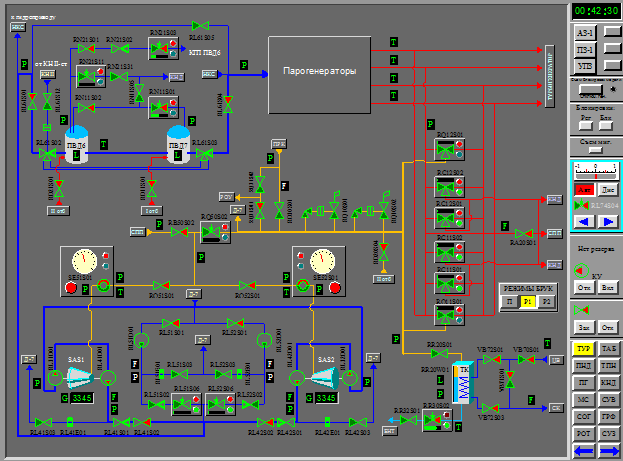
Task: Switch regulator to Авт mode
Action: click(x=584, y=190)
